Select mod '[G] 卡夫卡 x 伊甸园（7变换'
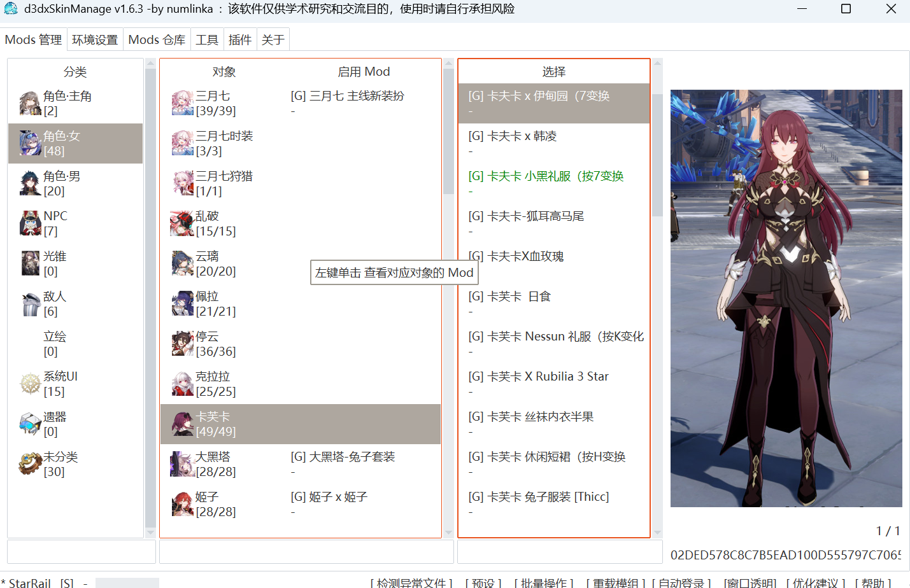 [554, 103]
